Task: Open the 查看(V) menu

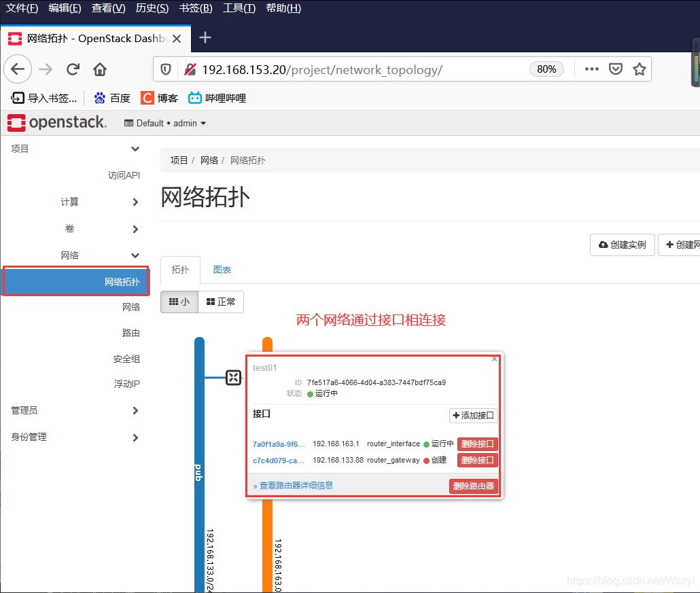Action: coord(108,8)
